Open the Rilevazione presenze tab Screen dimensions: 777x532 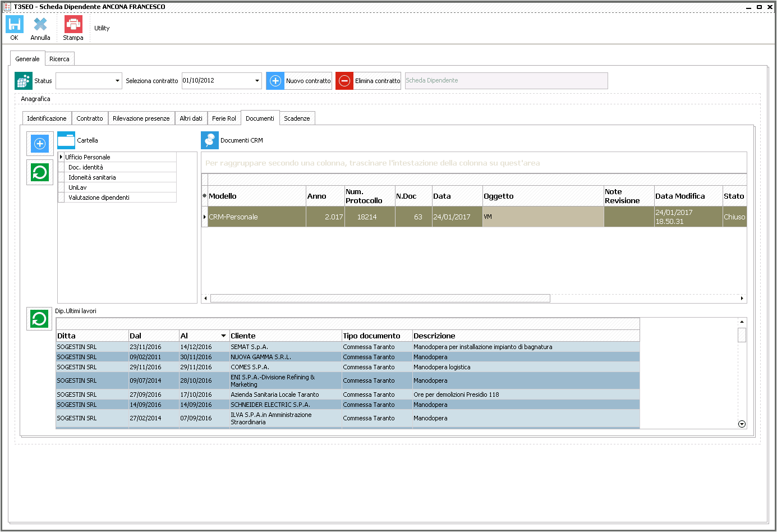141,118
